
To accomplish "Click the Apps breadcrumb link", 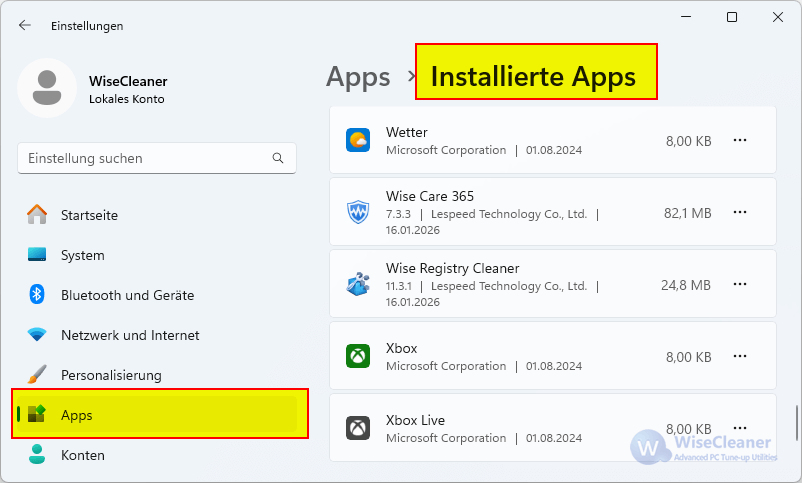I will coord(358,77).
